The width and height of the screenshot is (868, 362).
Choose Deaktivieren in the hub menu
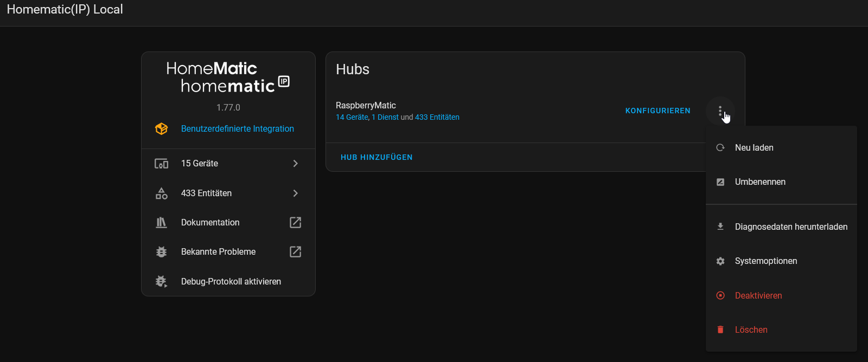pyautogui.click(x=781, y=295)
